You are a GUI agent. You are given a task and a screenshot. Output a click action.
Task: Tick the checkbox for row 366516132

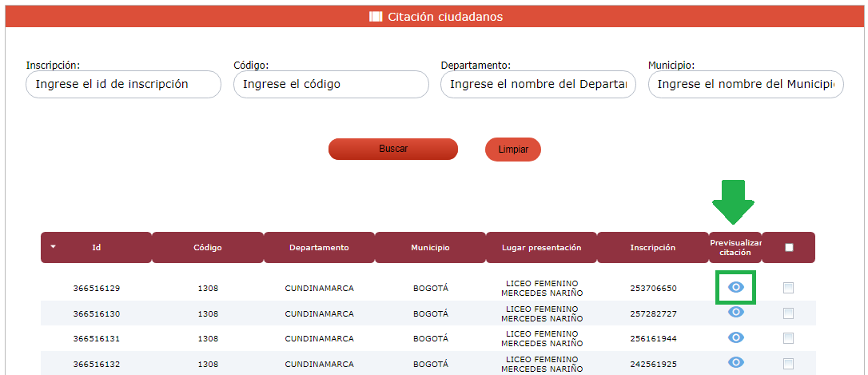point(789,364)
